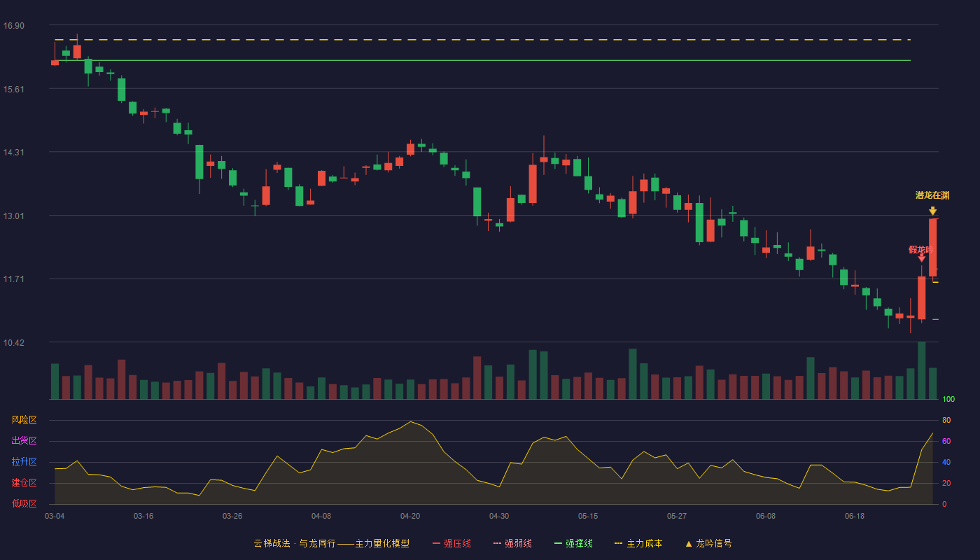Click the 风险区 zone label

24,420
